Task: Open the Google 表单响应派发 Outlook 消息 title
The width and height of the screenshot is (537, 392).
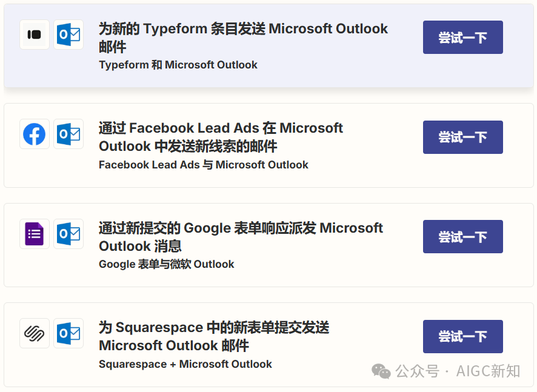Action: pos(241,237)
